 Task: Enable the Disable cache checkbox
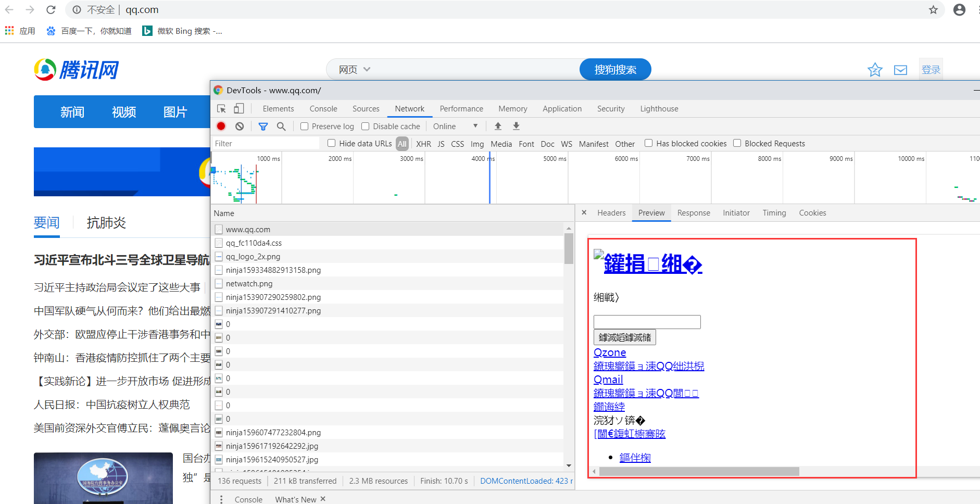coord(366,126)
